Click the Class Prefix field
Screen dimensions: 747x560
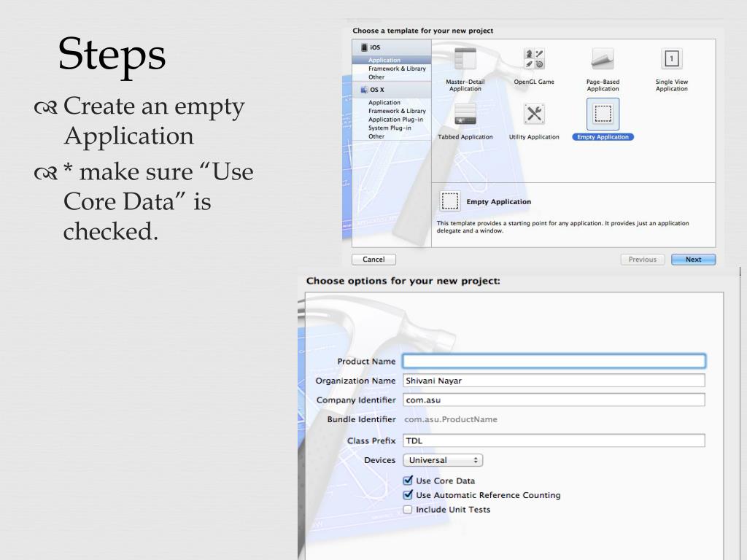coord(554,440)
